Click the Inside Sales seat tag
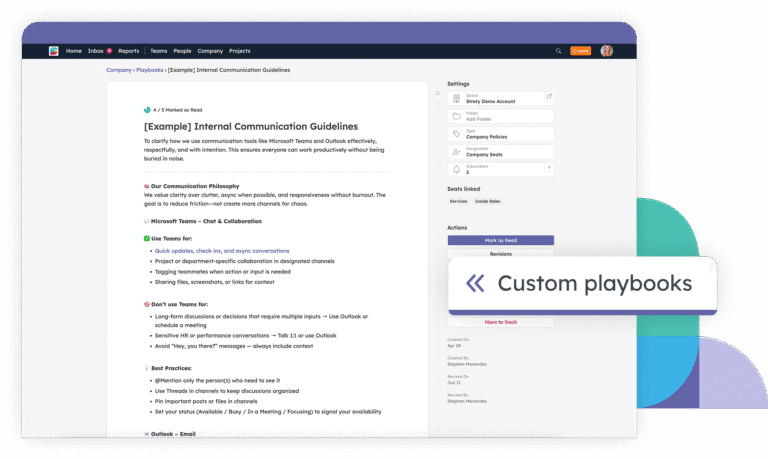This screenshot has height=459, width=768. 488,201
